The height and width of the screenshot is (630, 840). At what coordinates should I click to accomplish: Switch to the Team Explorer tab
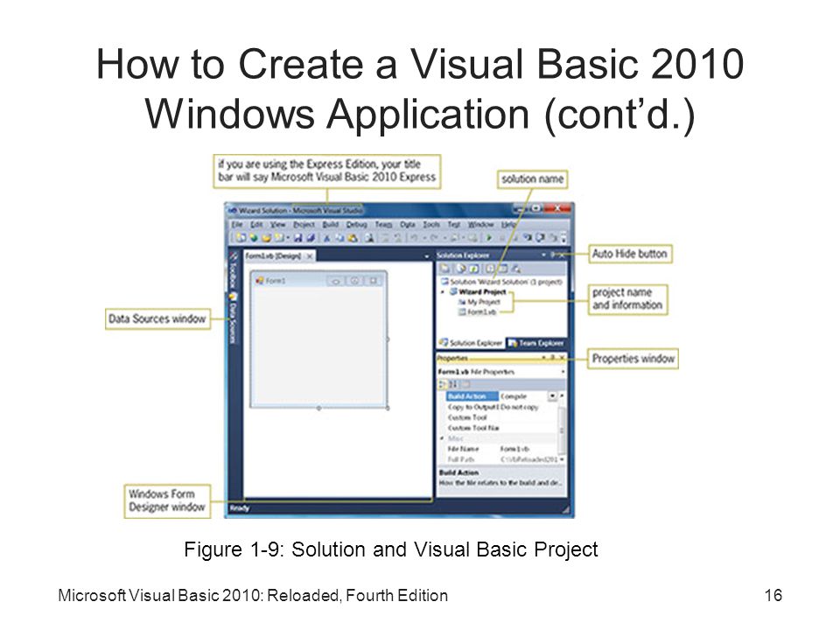tap(535, 343)
